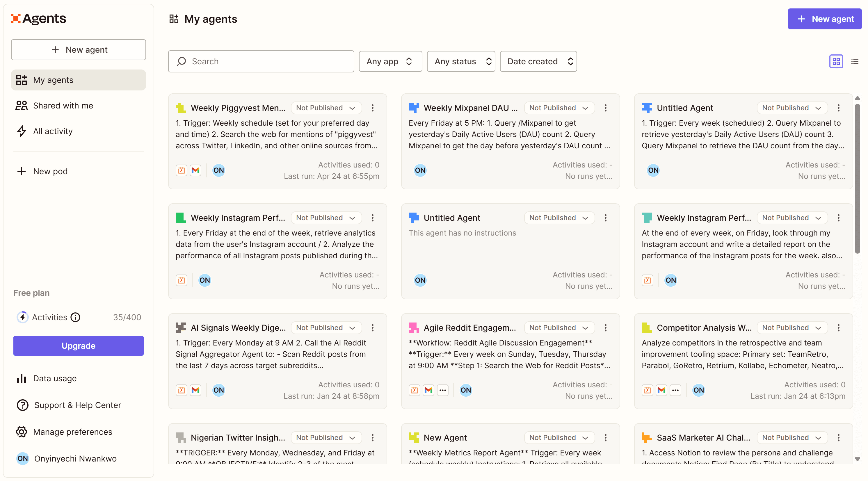Click the magnifier icon in search box

pos(182,61)
